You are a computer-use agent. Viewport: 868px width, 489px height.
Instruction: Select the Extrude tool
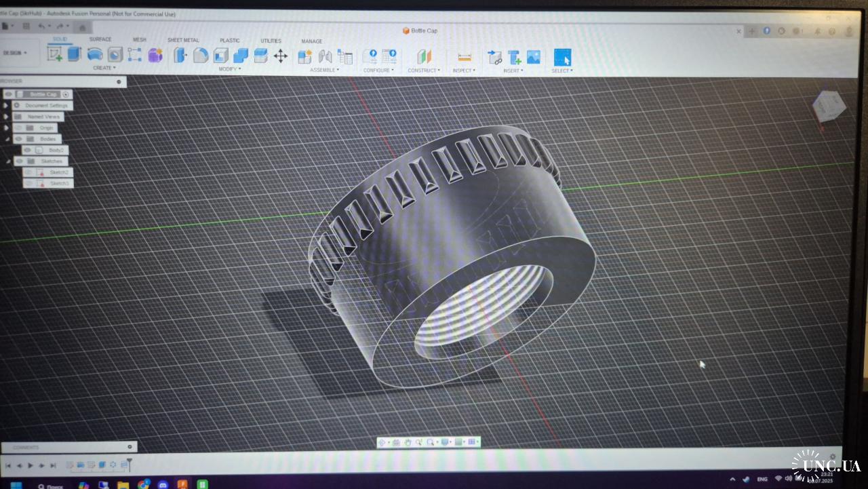point(75,54)
